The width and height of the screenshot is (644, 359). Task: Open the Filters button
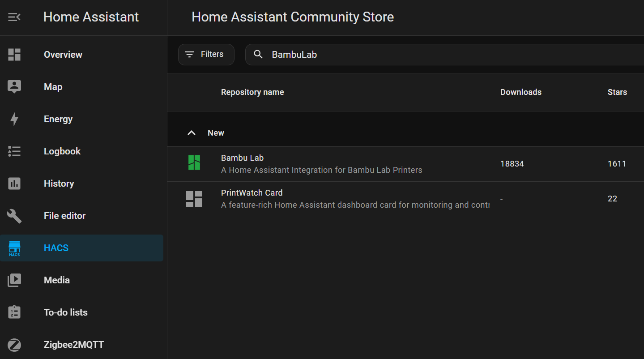[x=206, y=55]
